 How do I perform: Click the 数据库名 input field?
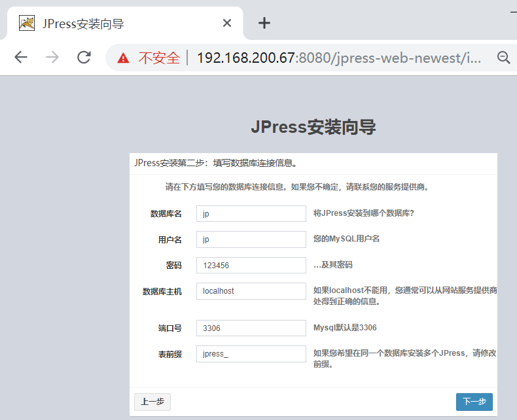[251, 214]
